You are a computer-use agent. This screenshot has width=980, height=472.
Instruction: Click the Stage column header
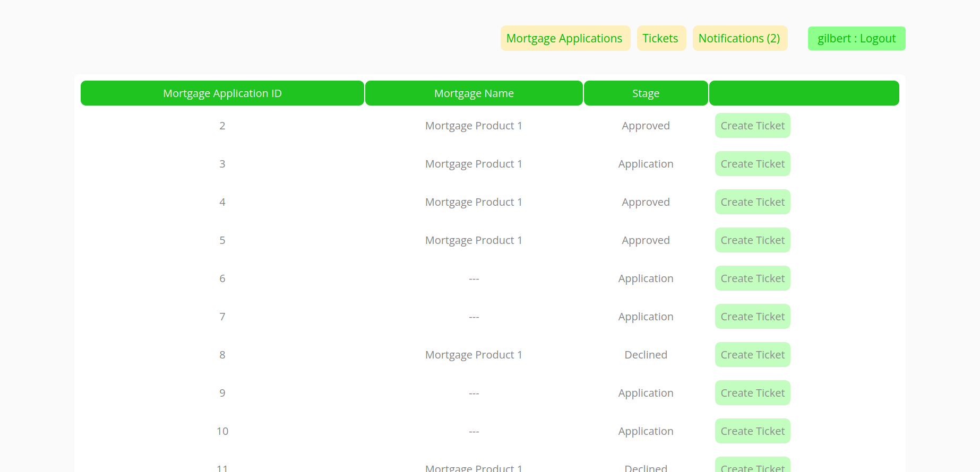[646, 93]
